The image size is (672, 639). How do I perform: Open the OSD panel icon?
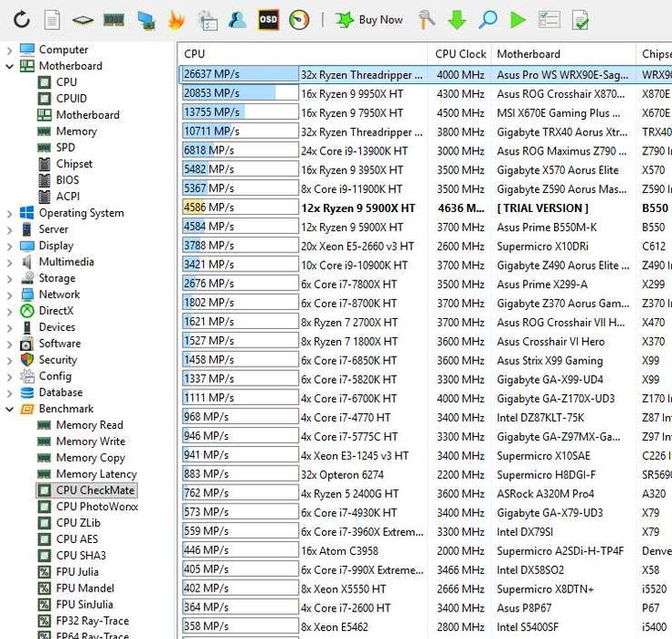pos(268,20)
